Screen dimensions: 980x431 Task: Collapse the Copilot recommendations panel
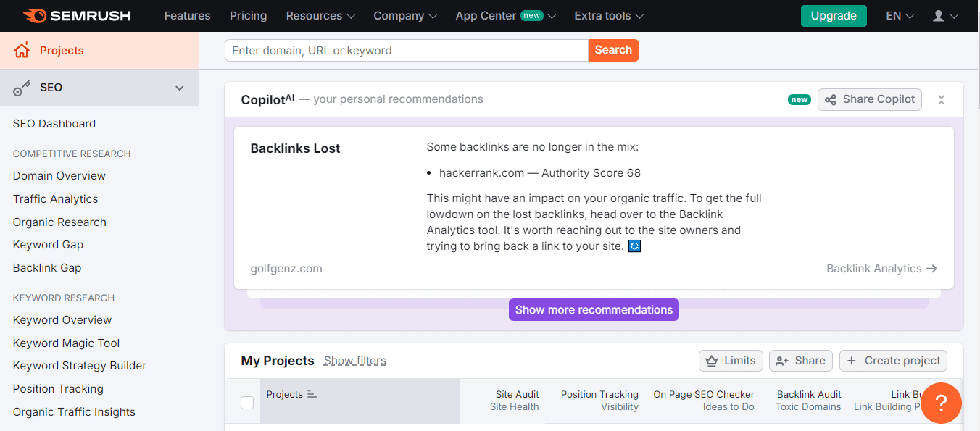pyautogui.click(x=941, y=100)
